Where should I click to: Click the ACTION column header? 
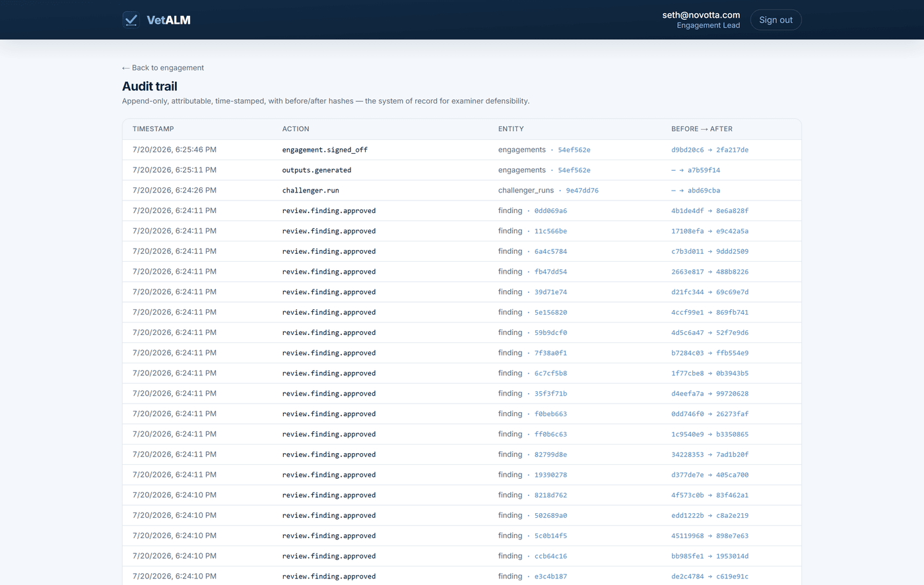coord(296,129)
